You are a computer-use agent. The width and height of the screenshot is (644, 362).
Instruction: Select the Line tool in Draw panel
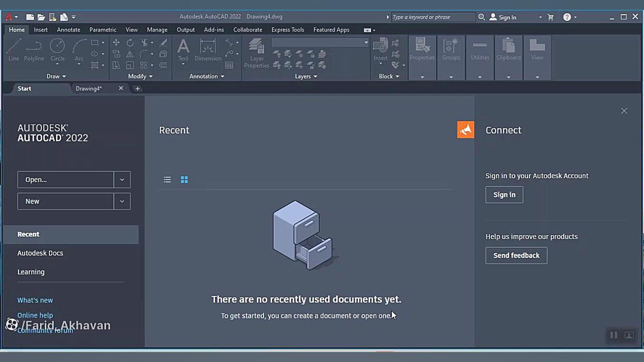(x=13, y=49)
